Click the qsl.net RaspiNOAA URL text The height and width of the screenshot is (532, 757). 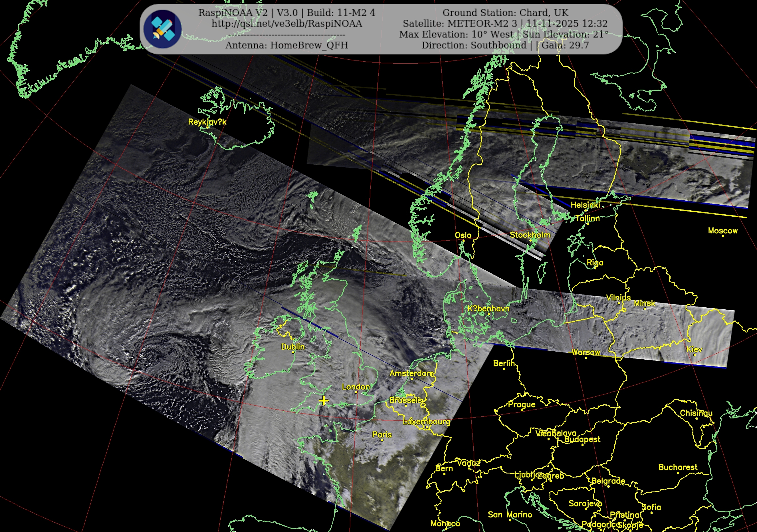286,24
